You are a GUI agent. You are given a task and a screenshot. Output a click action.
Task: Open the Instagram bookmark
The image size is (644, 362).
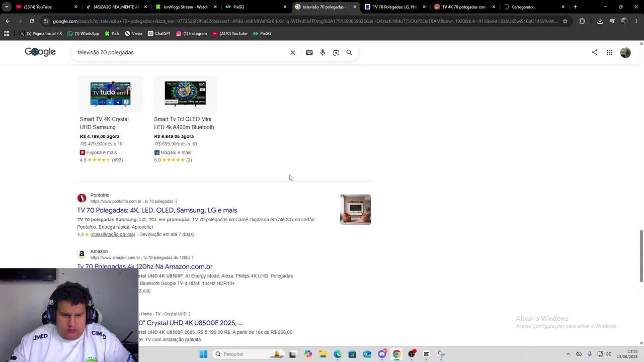(191, 33)
